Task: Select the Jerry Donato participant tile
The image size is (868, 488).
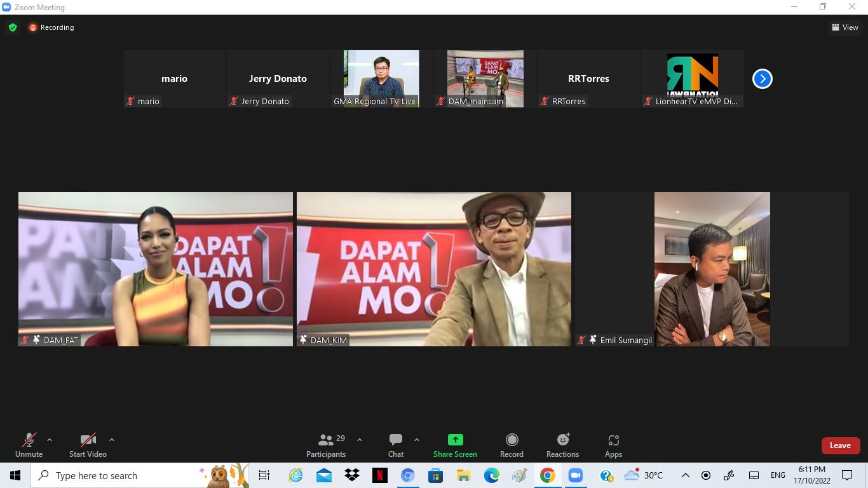Action: 278,79
